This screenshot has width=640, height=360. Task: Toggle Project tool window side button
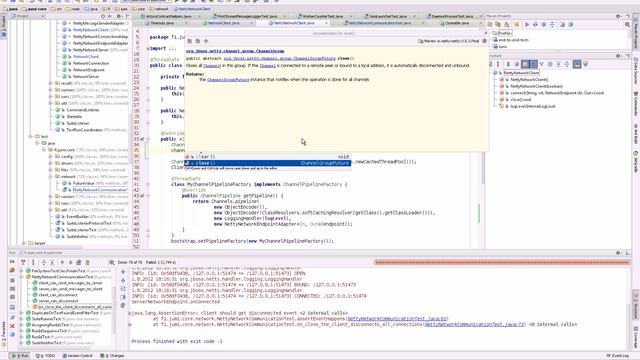click(x=4, y=27)
